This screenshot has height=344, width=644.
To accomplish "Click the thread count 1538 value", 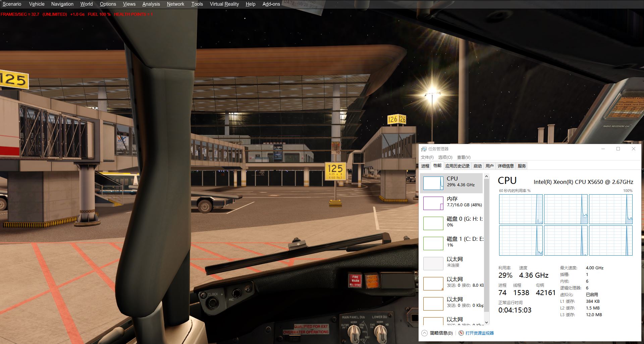I will [x=521, y=293].
